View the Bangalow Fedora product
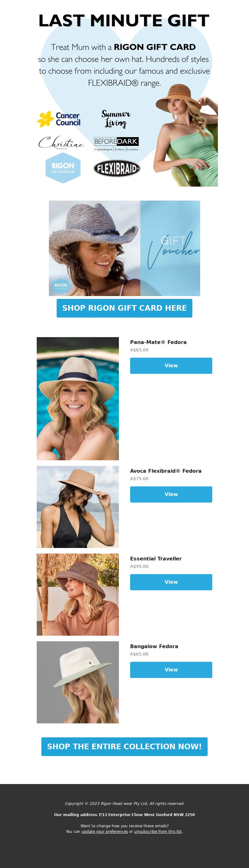249x868 pixels. click(x=171, y=670)
